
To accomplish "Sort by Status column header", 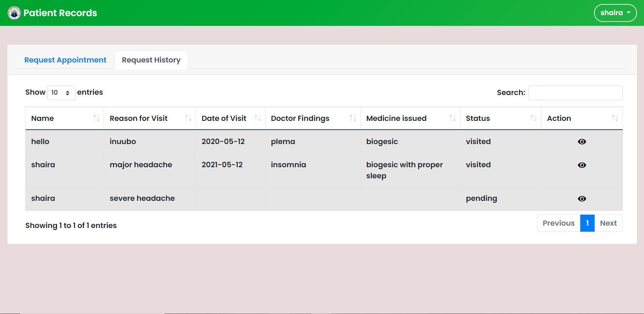I will pyautogui.click(x=533, y=118).
